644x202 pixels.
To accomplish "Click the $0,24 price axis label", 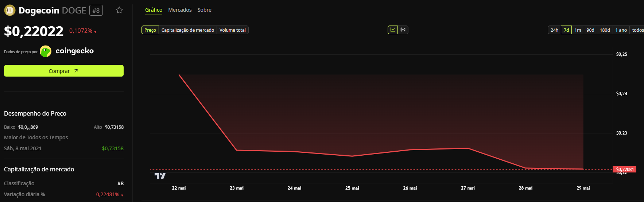I will [x=622, y=94].
